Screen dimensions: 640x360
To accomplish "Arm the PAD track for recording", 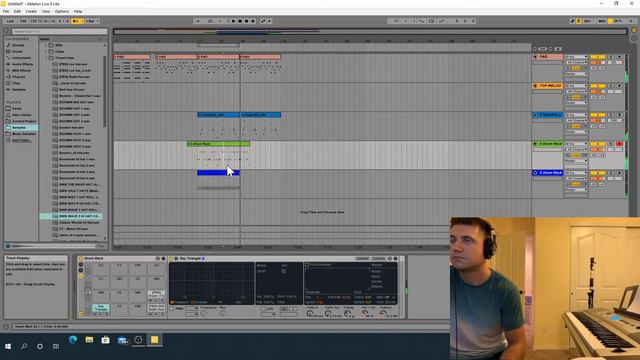I will [620, 57].
